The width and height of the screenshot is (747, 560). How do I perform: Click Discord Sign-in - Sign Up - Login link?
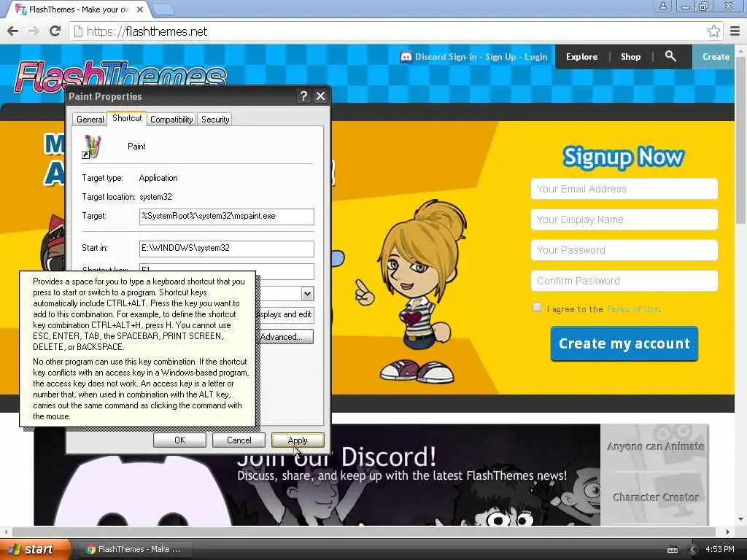pos(481,57)
